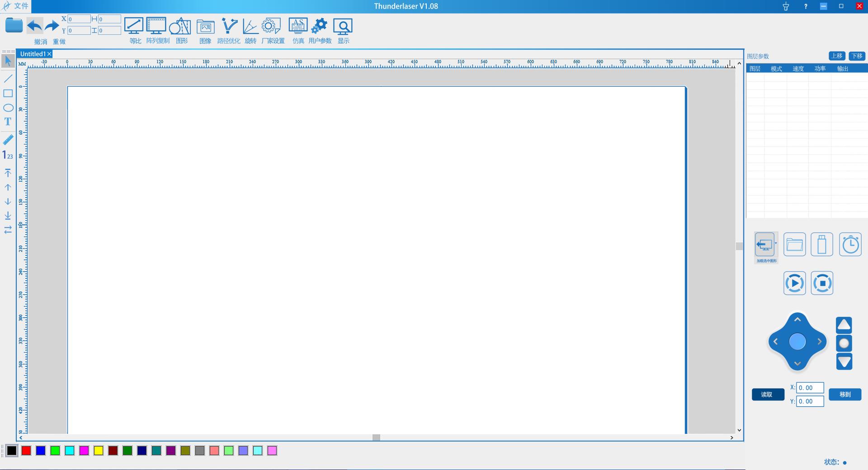Click the question mark help icon
Screen dimensions: 868x470
click(x=806, y=6)
